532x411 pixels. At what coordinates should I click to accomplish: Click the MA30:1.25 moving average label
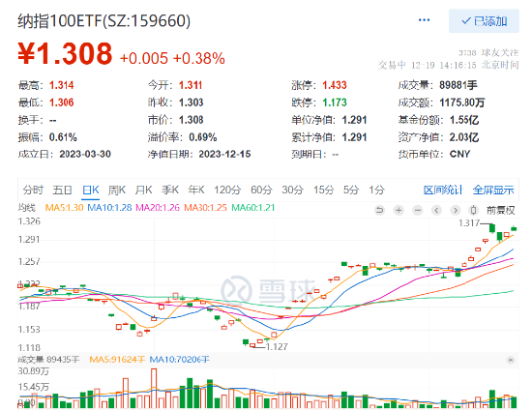[x=205, y=208]
